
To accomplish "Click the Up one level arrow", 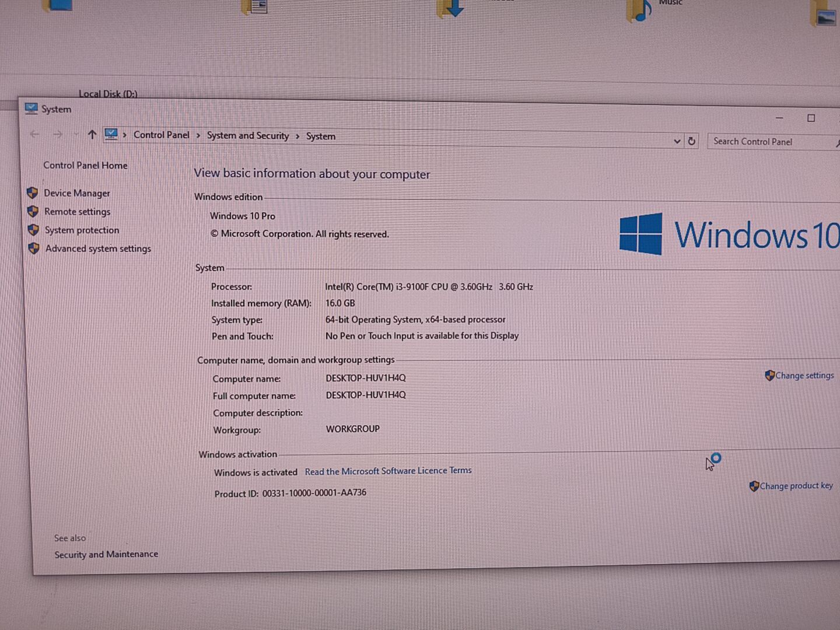I will point(92,135).
